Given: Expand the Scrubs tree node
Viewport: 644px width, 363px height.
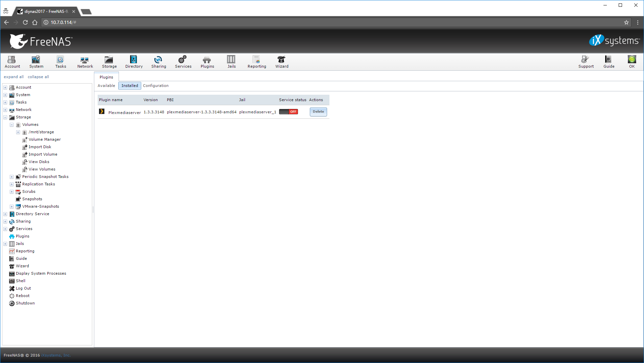Looking at the screenshot, I should click(x=12, y=191).
